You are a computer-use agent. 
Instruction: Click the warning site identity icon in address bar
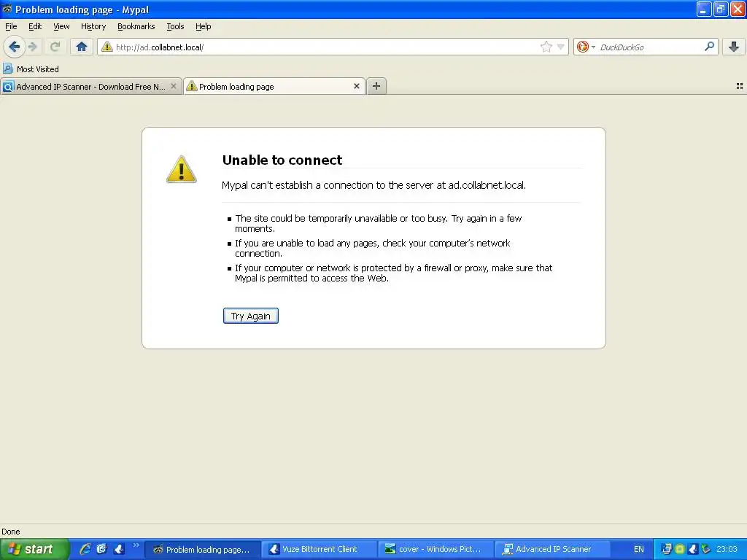tap(107, 47)
